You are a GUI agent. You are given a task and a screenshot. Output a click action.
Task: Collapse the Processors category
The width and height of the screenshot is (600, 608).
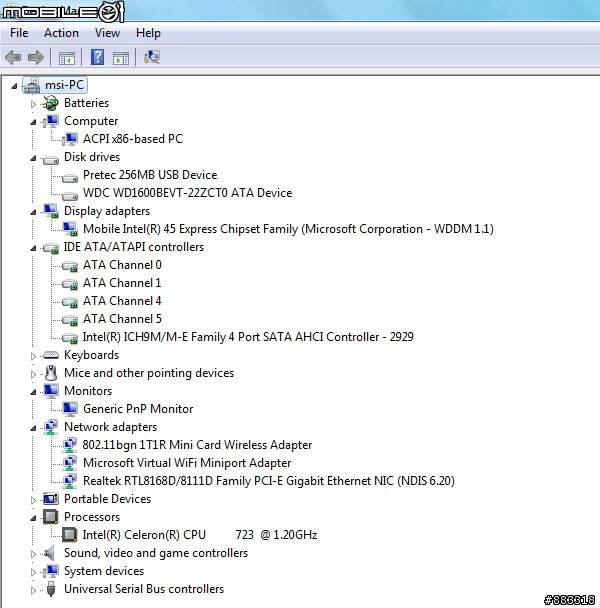point(33,518)
